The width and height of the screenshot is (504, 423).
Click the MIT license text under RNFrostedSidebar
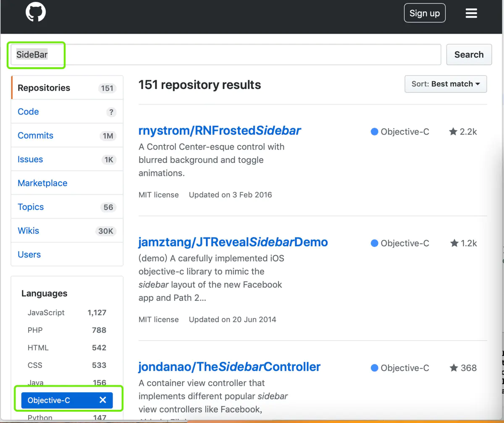coord(159,195)
